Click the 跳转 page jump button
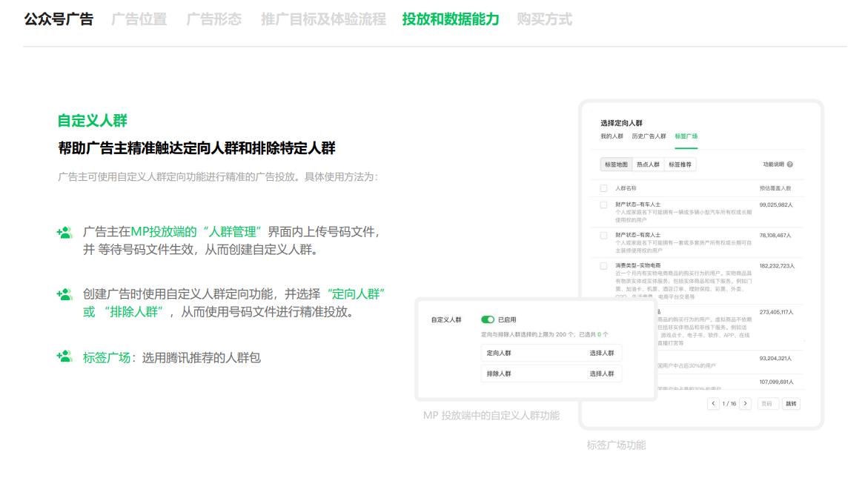This screenshot has height=481, width=868. [792, 404]
